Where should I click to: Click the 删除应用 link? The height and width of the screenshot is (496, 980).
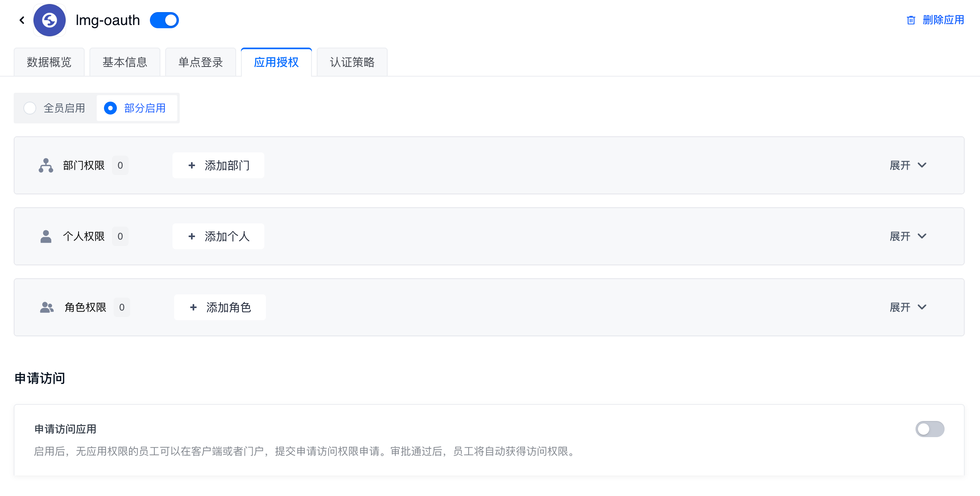point(943,20)
